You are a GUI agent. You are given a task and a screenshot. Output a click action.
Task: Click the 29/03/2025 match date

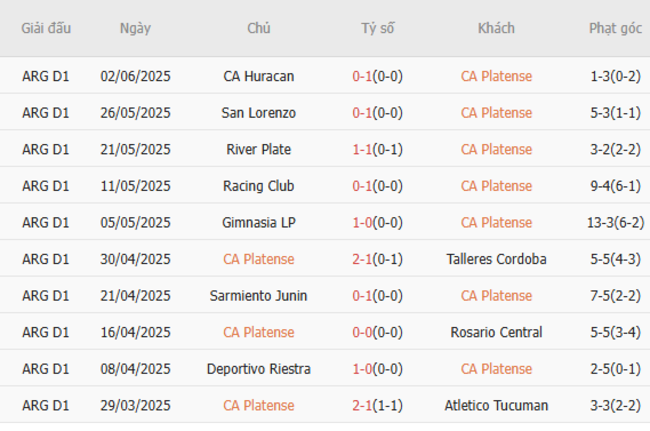pos(135,405)
